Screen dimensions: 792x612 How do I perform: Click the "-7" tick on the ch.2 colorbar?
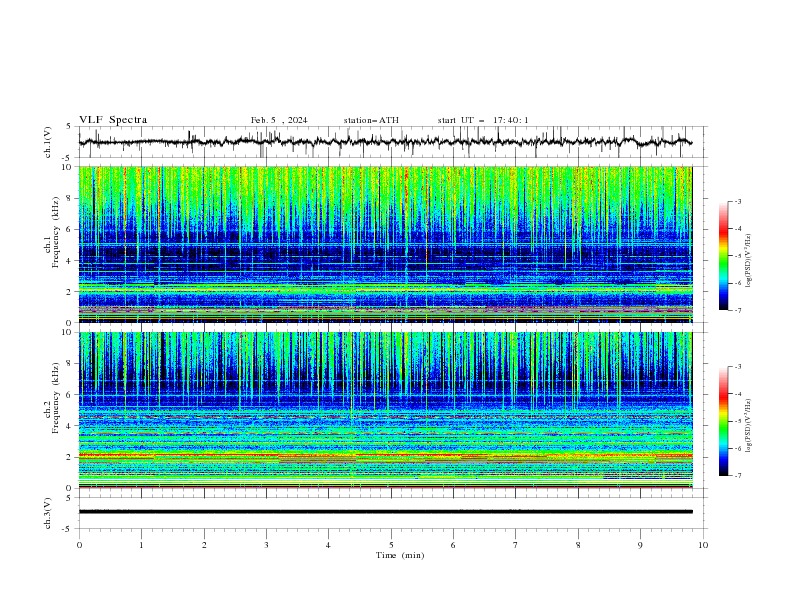coord(737,475)
